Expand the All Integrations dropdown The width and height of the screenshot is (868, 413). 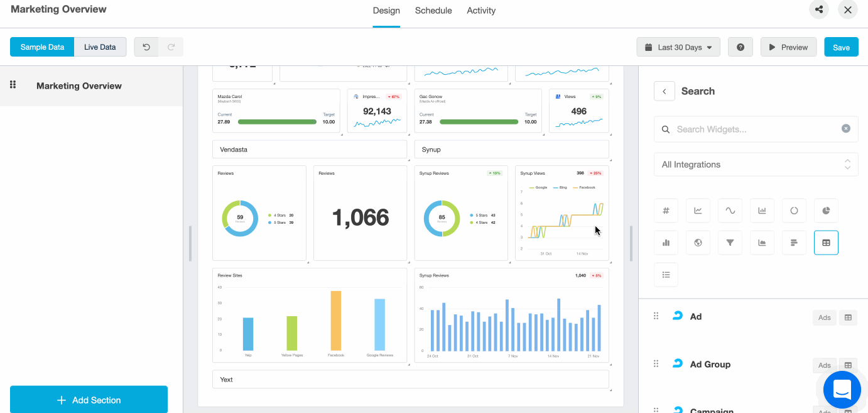pyautogui.click(x=756, y=164)
